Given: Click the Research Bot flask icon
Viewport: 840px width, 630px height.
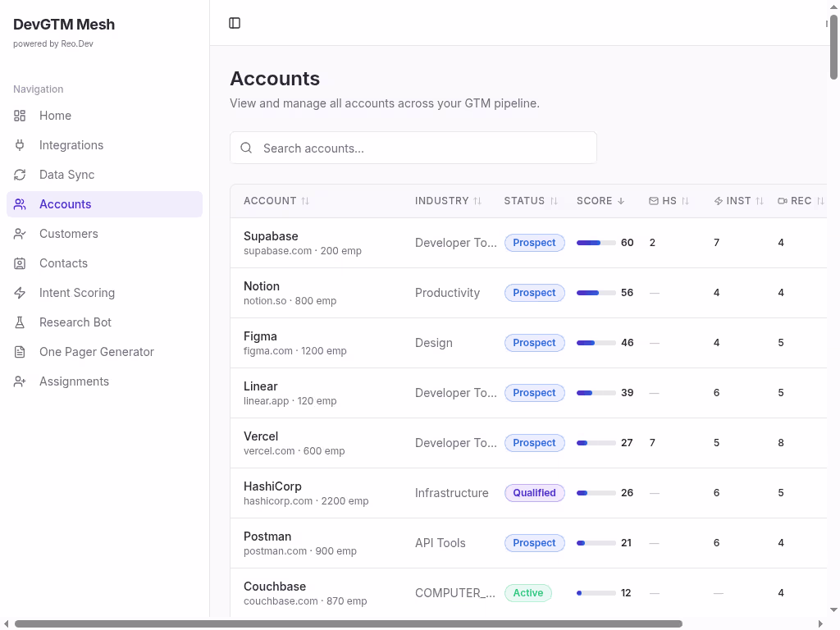Looking at the screenshot, I should tap(20, 322).
